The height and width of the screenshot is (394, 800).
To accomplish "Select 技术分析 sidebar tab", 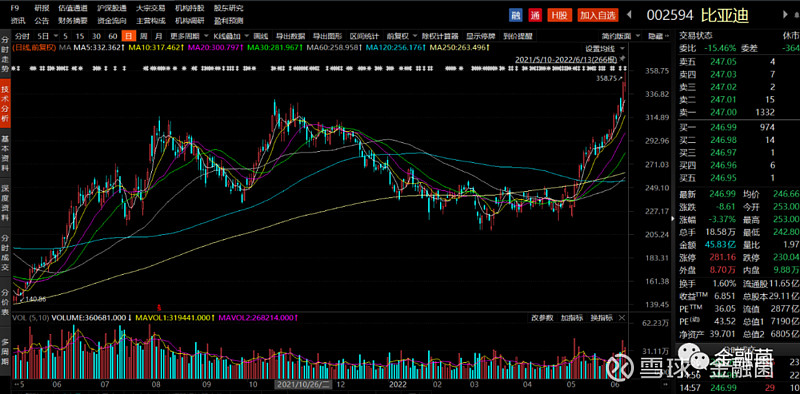I will click(x=5, y=104).
